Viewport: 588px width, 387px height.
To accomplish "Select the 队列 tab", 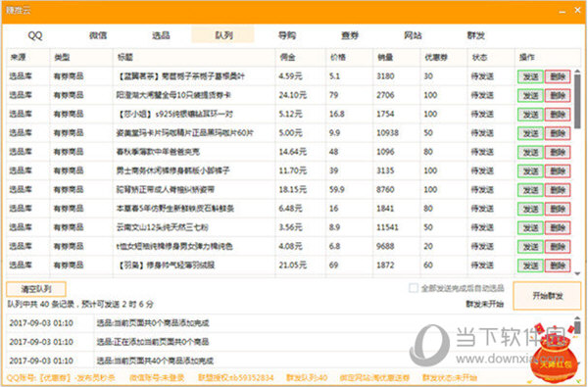I will click(x=223, y=35).
